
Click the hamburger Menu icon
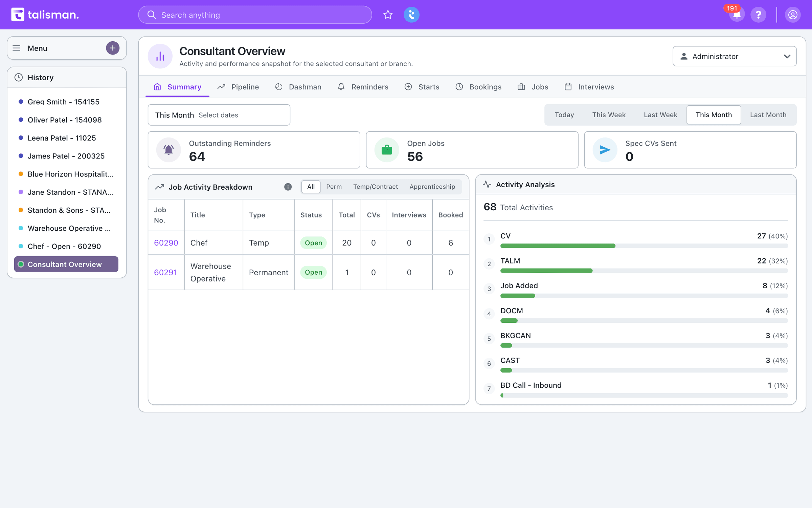16,48
